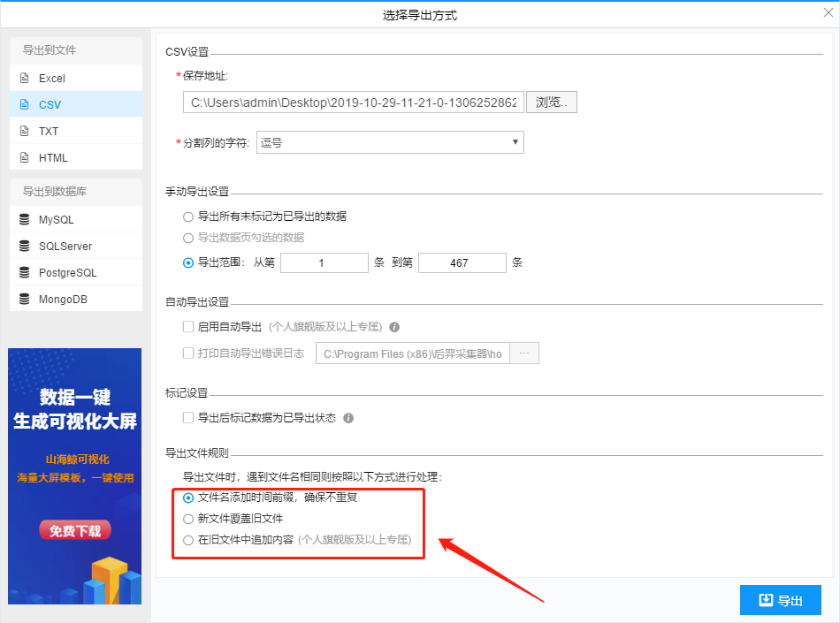Click info icon beside 导出后标记数据为已导出状态
The image size is (840, 623).
[348, 418]
